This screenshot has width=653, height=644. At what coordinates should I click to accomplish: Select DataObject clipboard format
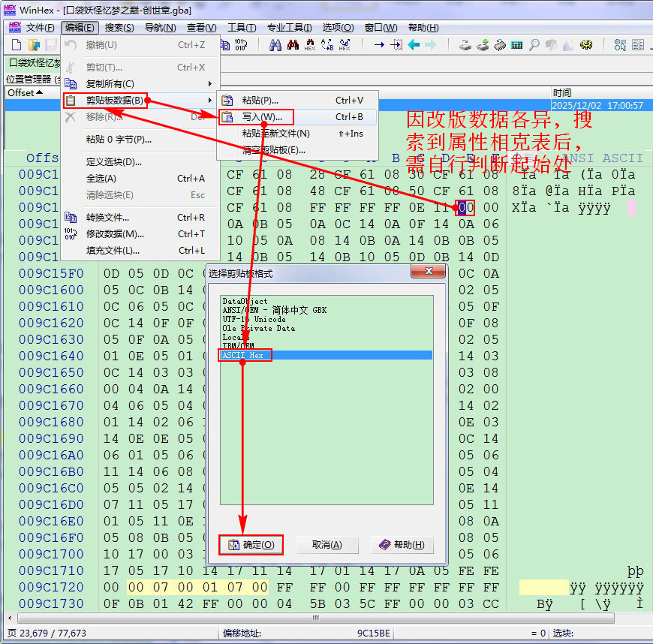(326, 301)
